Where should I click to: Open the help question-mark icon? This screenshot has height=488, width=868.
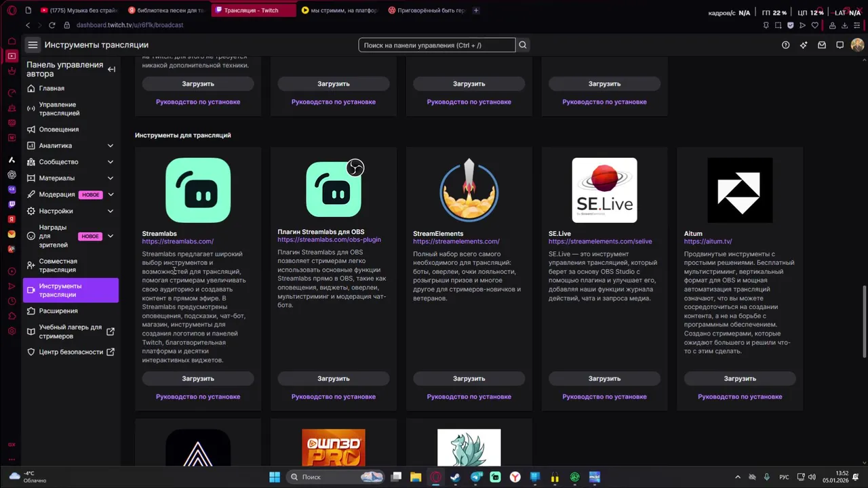[x=785, y=45]
